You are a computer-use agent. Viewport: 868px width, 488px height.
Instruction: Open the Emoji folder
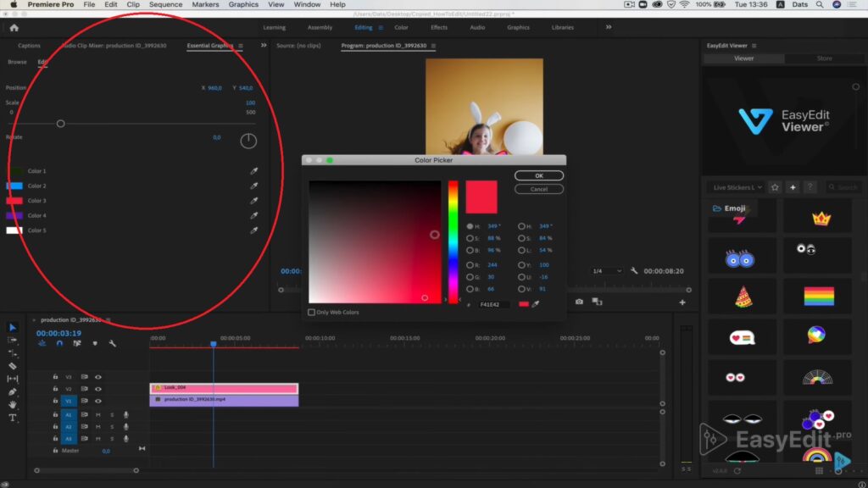click(728, 208)
